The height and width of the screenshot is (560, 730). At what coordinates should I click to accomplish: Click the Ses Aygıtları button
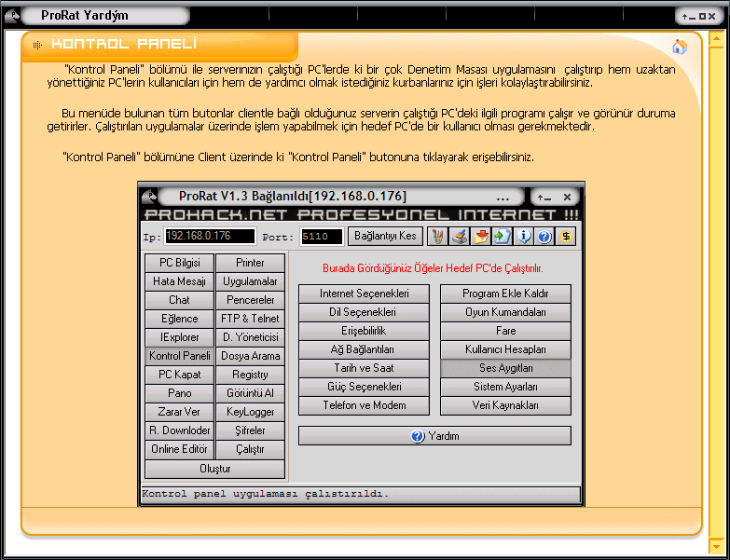tap(505, 368)
